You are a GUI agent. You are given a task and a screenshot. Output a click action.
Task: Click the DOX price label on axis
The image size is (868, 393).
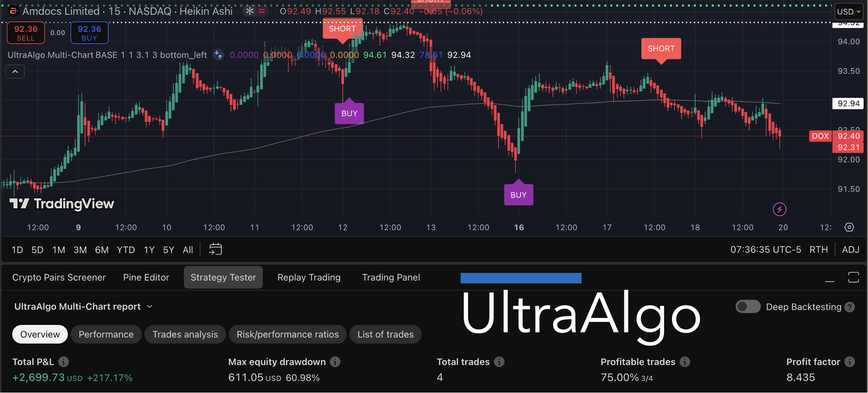820,136
